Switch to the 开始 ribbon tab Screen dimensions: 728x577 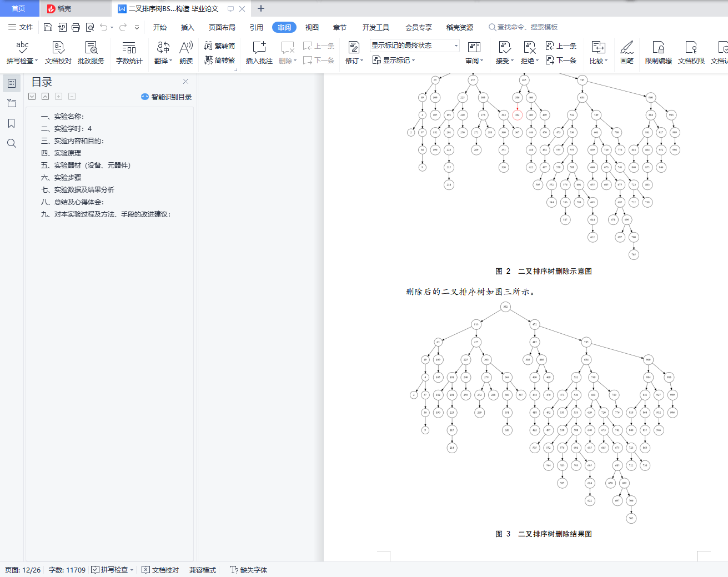tap(160, 27)
